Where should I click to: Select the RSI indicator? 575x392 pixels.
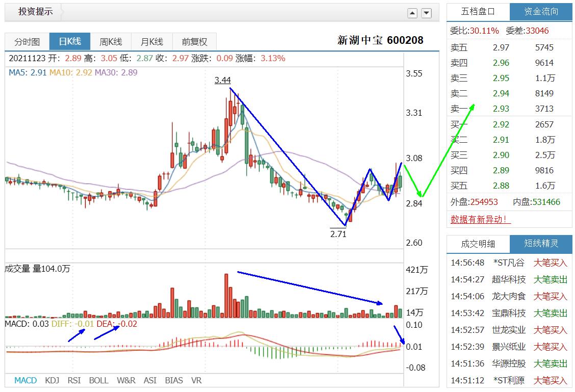point(74,380)
